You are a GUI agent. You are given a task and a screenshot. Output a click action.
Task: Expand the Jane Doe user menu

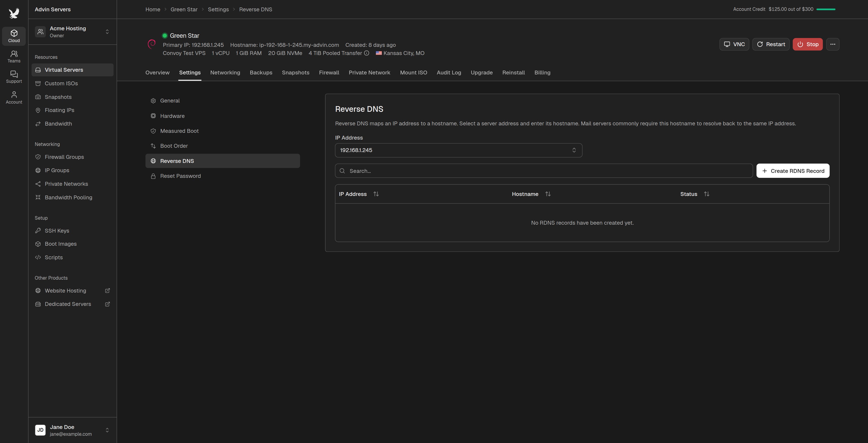[x=72, y=430]
